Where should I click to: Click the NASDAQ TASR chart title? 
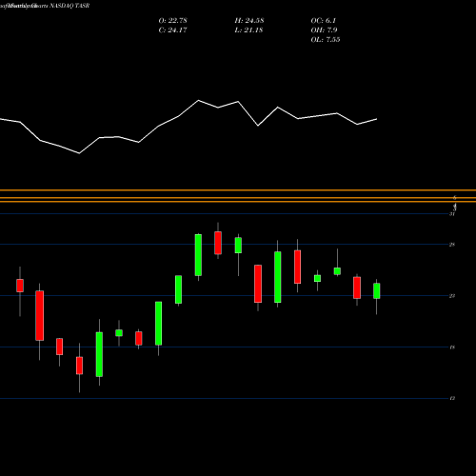pos(45,6)
